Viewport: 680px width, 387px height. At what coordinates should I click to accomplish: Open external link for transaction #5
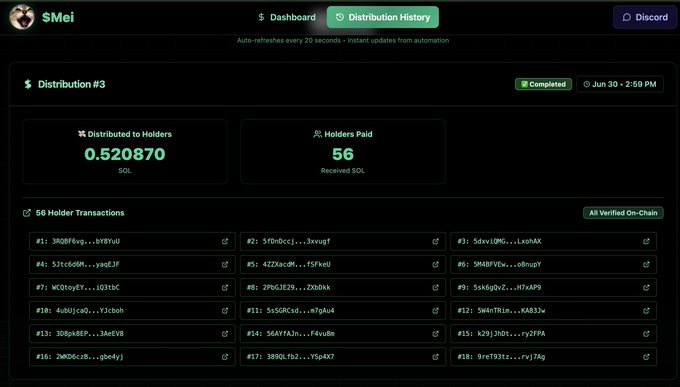[435, 264]
